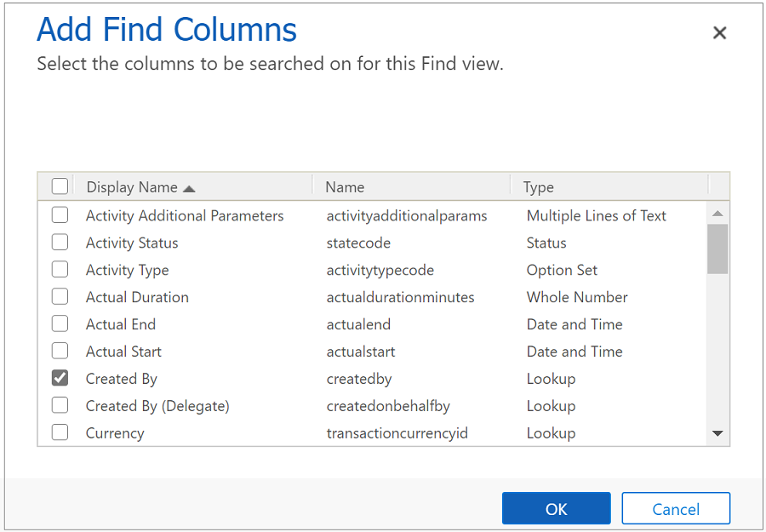Close the Add Find Columns dialog
766x532 pixels.
719,33
